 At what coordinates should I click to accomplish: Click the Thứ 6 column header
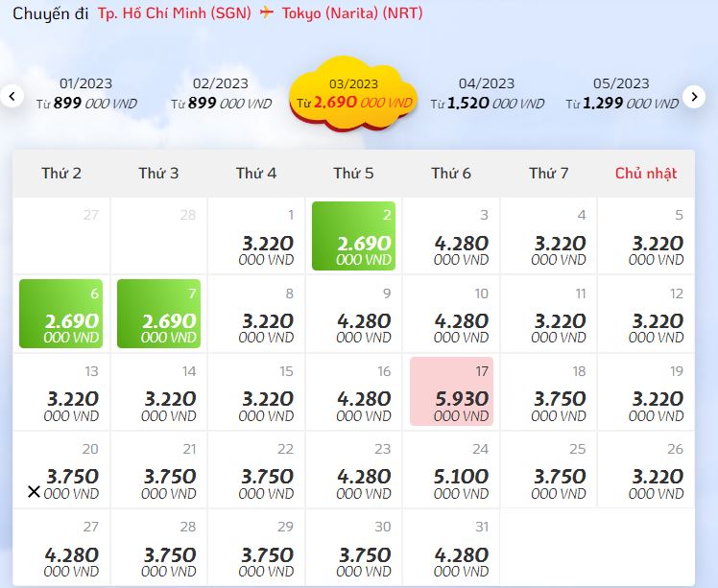(x=451, y=174)
